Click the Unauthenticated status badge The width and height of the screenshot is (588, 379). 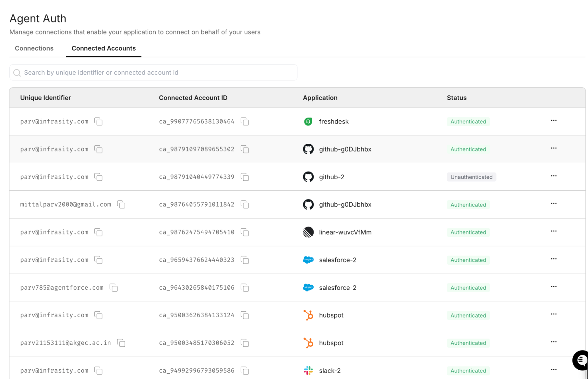point(471,177)
